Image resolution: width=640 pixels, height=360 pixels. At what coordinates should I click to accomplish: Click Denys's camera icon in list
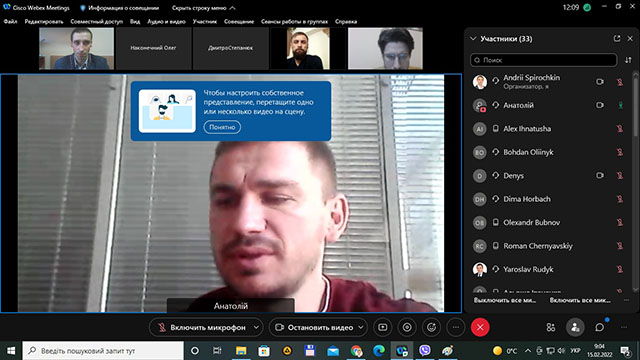pyautogui.click(x=600, y=176)
